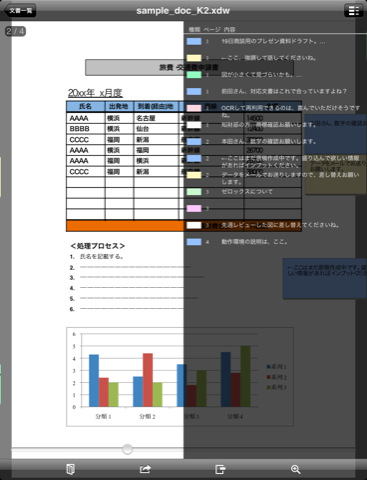The width and height of the screenshot is (367, 480).
Task: Tap the 文書一覧 back button
Action: [x=20, y=11]
